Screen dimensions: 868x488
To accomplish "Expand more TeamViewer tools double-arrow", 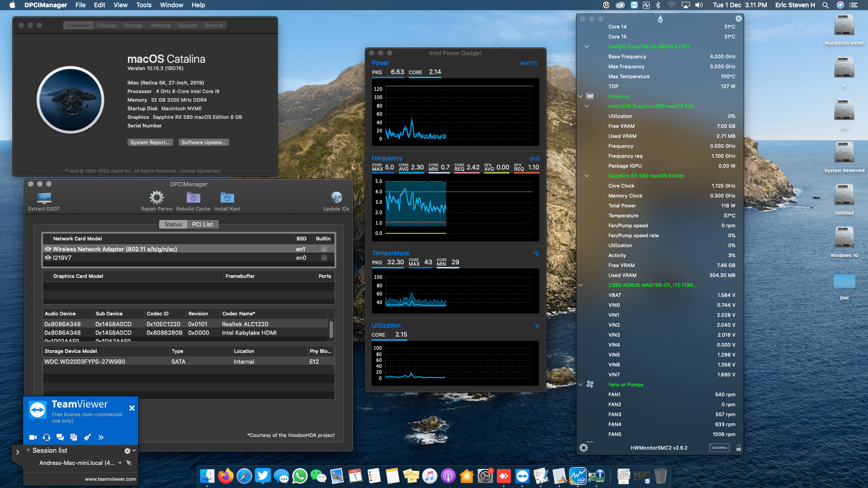I will [x=101, y=437].
